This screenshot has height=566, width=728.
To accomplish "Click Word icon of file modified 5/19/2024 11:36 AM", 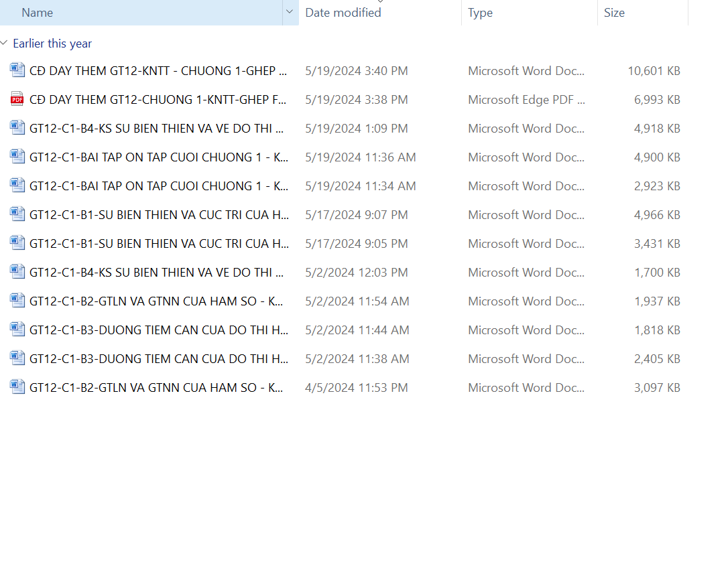I will tap(17, 157).
